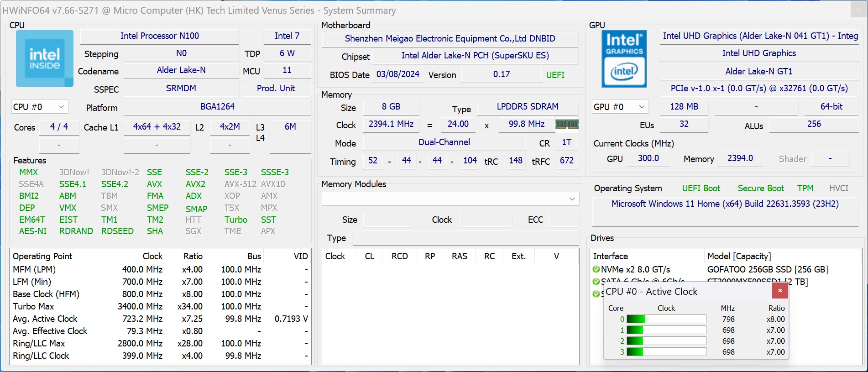Select the Base Clock (HFM) row
868x372 pixels.
tap(160, 294)
